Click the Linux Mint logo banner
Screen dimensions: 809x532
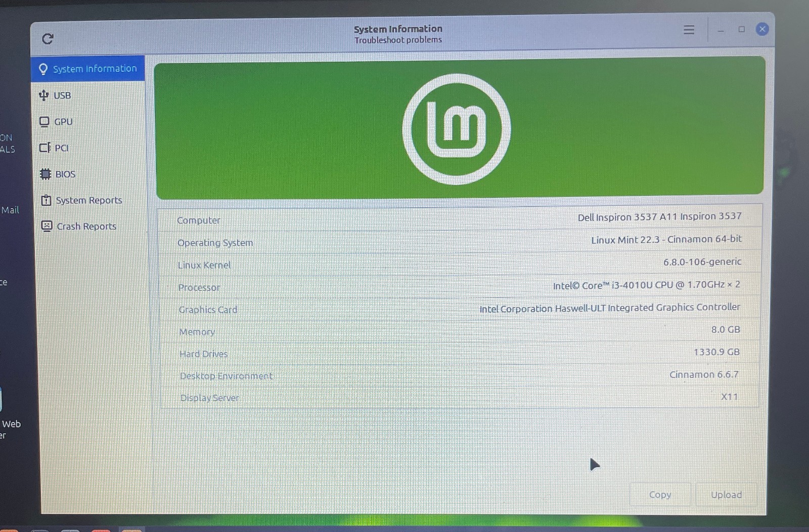(x=459, y=128)
